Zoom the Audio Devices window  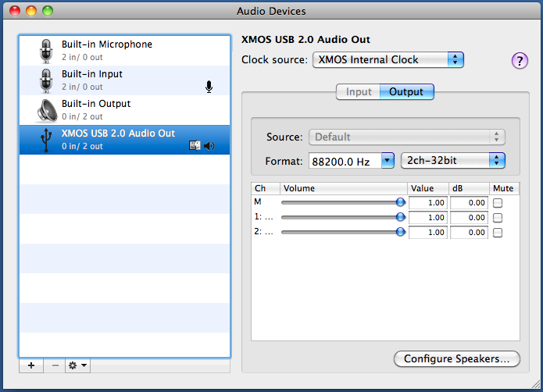point(48,11)
